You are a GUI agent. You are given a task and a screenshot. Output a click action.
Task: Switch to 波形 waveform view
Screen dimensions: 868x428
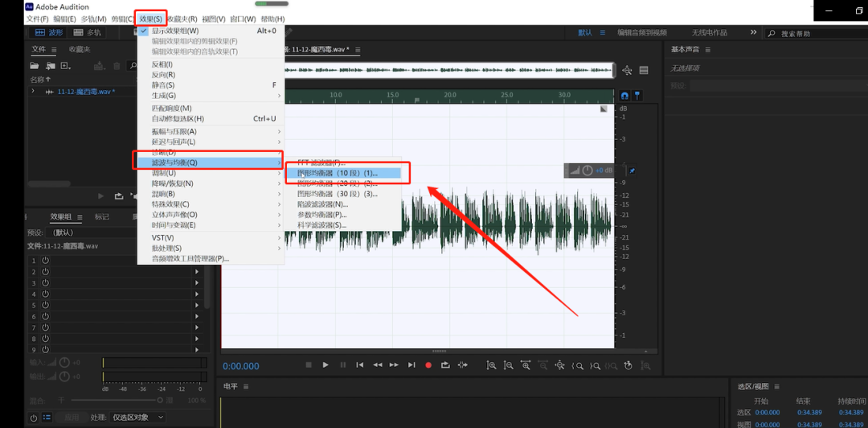tap(49, 33)
